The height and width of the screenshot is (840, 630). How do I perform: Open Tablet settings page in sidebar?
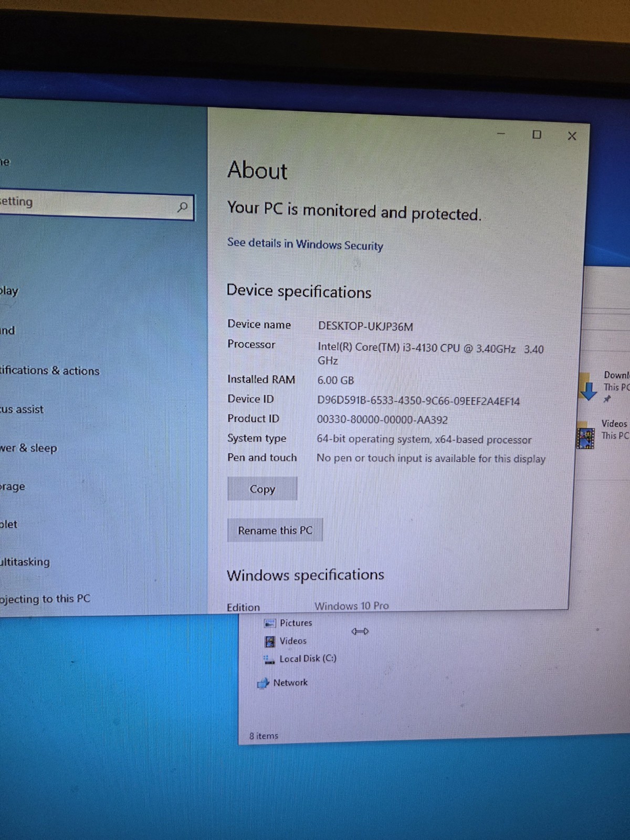pyautogui.click(x=8, y=524)
